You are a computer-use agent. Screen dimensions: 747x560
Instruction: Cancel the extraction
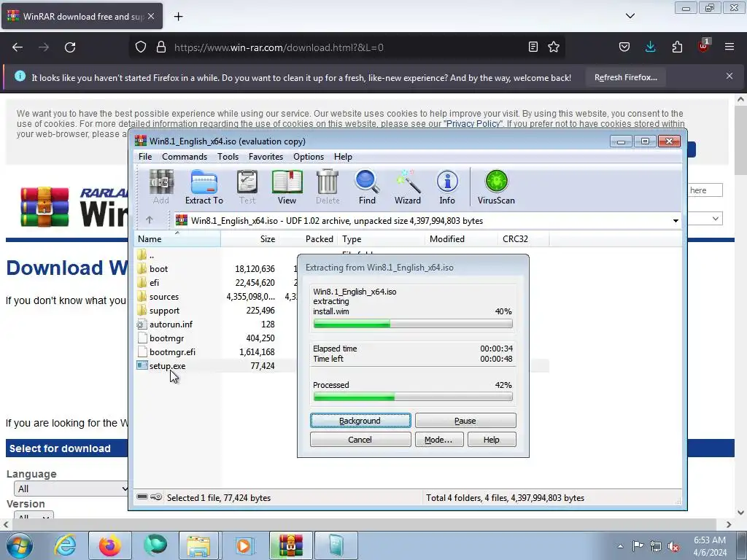pos(360,440)
